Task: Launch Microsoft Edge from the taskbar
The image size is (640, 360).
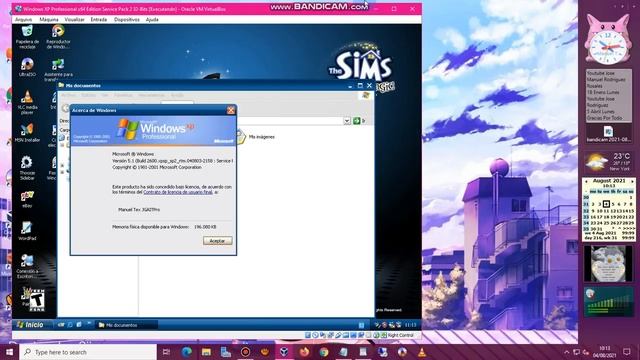Action: click(187, 352)
